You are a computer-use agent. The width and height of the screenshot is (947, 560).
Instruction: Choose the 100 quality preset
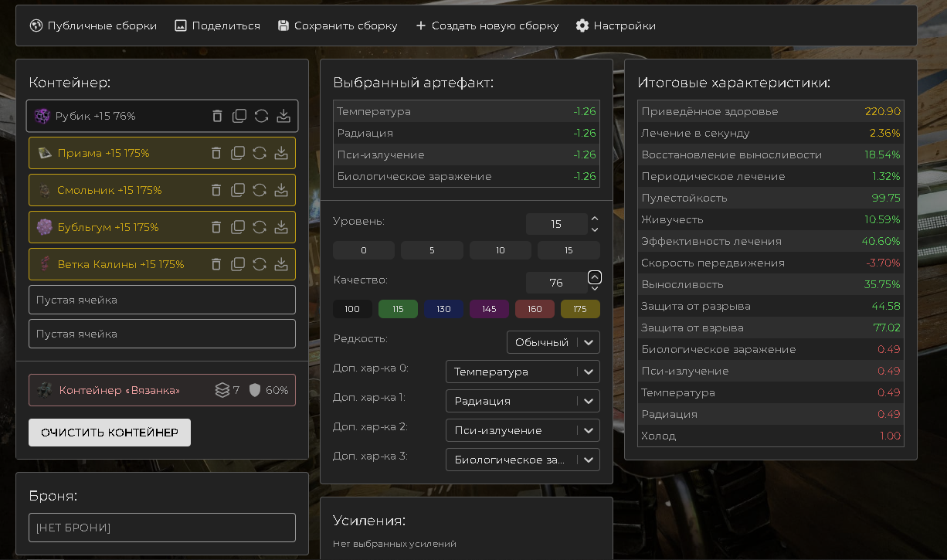coord(352,309)
